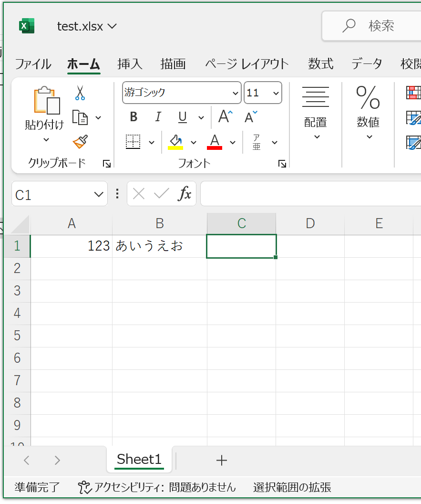Viewport: 421px width, 504px height.
Task: Click the search magnifier icon
Action: pyautogui.click(x=349, y=26)
